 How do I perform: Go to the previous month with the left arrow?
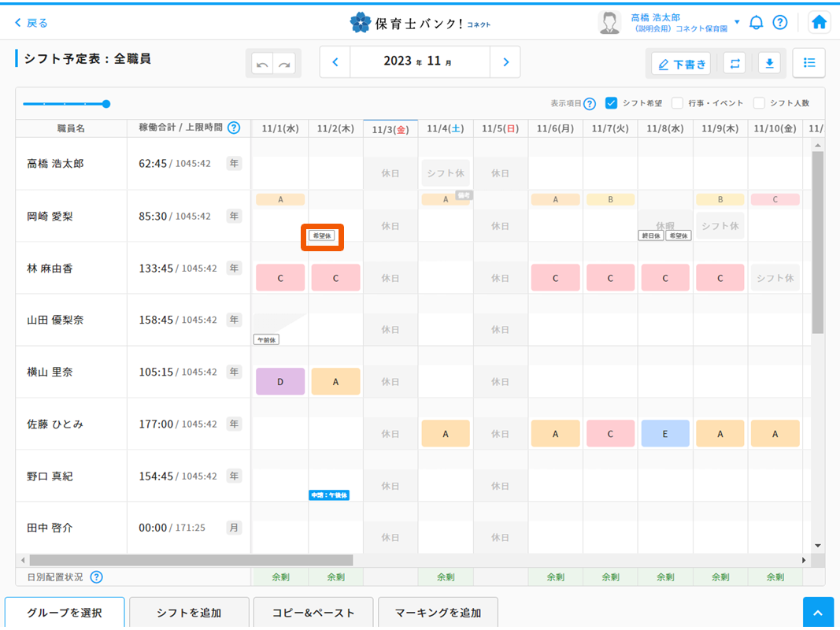point(335,61)
